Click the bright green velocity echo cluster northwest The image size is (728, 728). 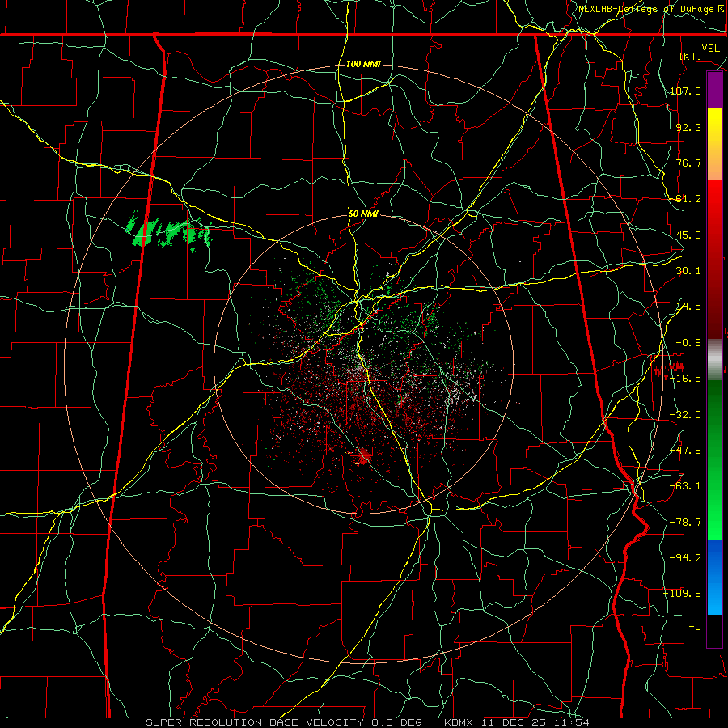click(168, 231)
